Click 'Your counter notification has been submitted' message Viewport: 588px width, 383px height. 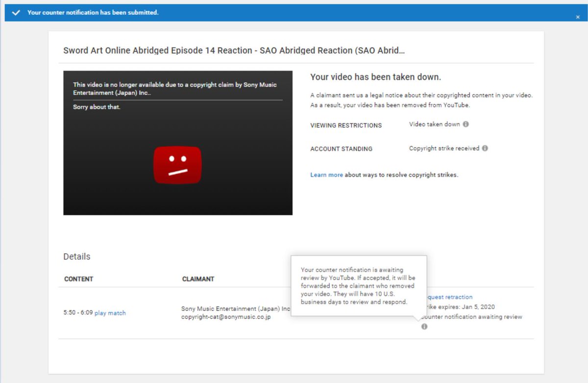[93, 13]
